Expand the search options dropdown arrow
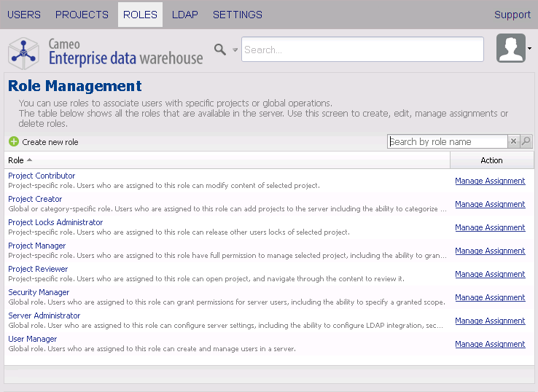The width and height of the screenshot is (538, 392). 235,50
